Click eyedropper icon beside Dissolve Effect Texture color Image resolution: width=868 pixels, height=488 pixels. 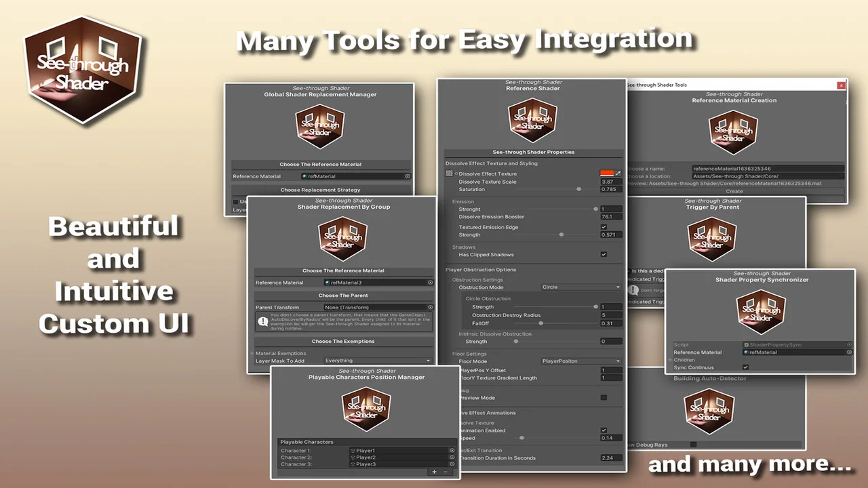click(x=618, y=174)
